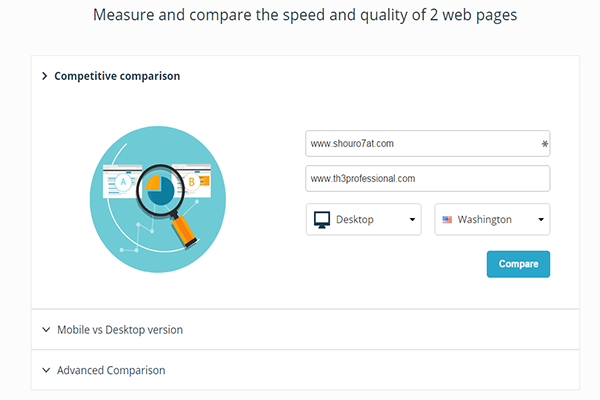Click the desktop monitor icon
600x400 pixels.
pos(322,220)
